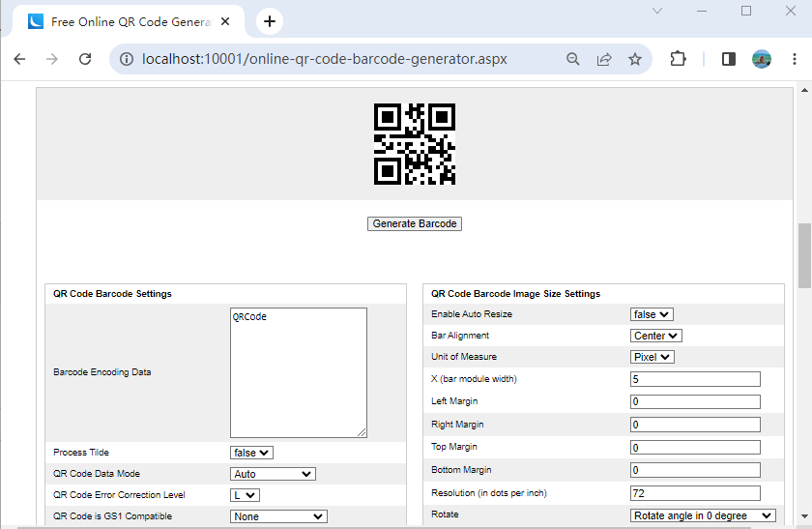Click the QR Code is GS1 Compatible label

112,516
